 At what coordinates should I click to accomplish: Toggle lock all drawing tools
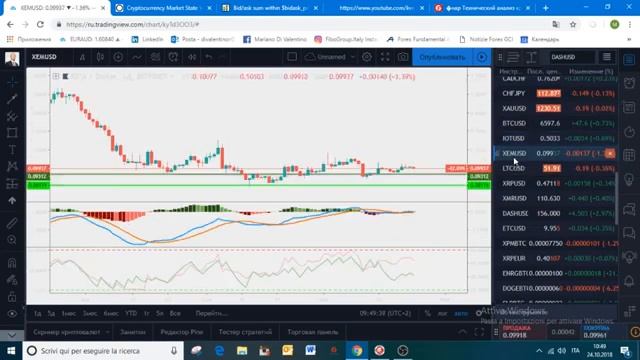[12, 297]
